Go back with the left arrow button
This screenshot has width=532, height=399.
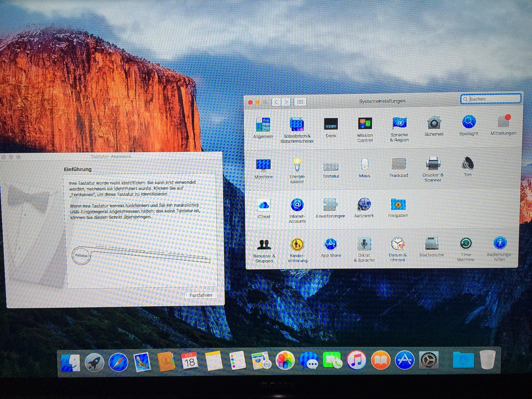click(x=276, y=102)
